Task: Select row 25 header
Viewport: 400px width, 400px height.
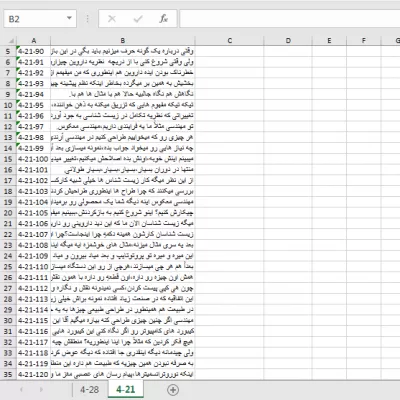Action: 8,267
